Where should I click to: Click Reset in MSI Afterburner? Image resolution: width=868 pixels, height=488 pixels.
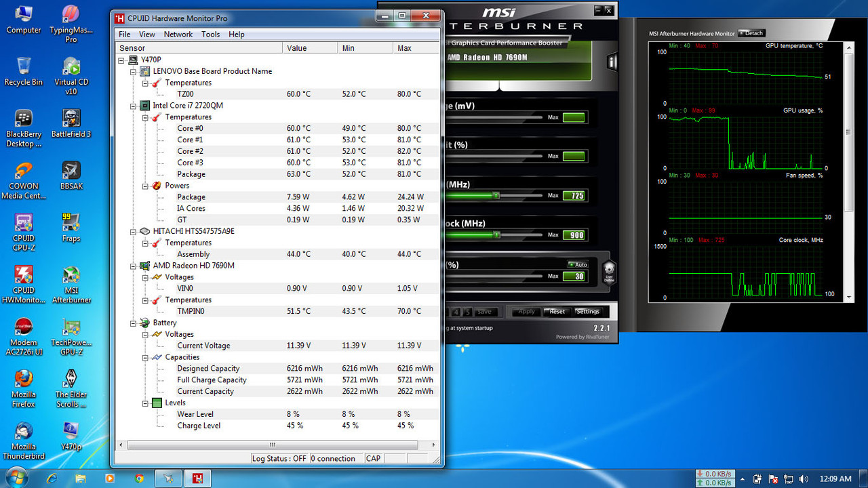pos(557,311)
